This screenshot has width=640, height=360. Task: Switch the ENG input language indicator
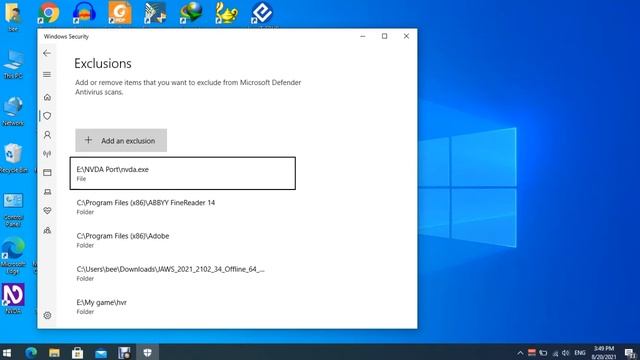pos(580,353)
